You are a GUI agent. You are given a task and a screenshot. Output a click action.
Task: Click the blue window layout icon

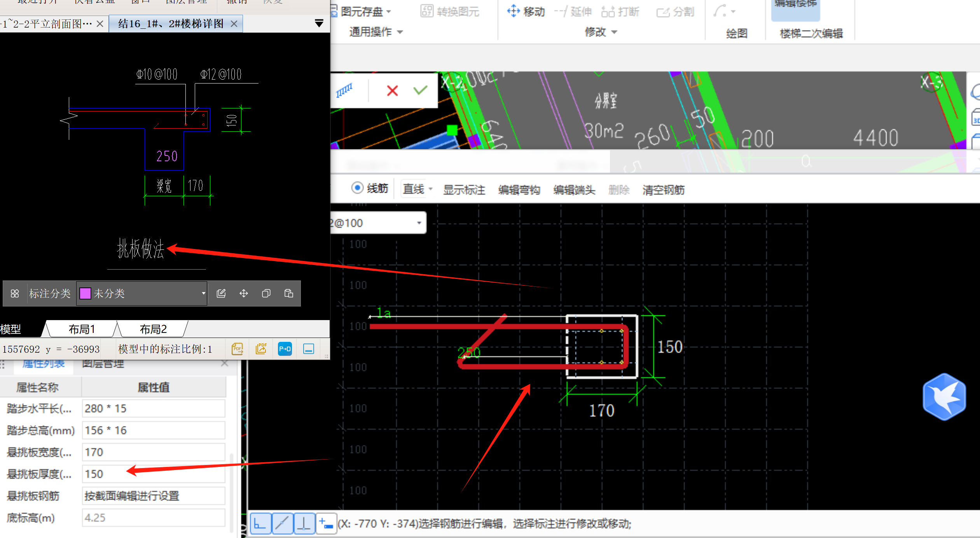click(x=309, y=349)
